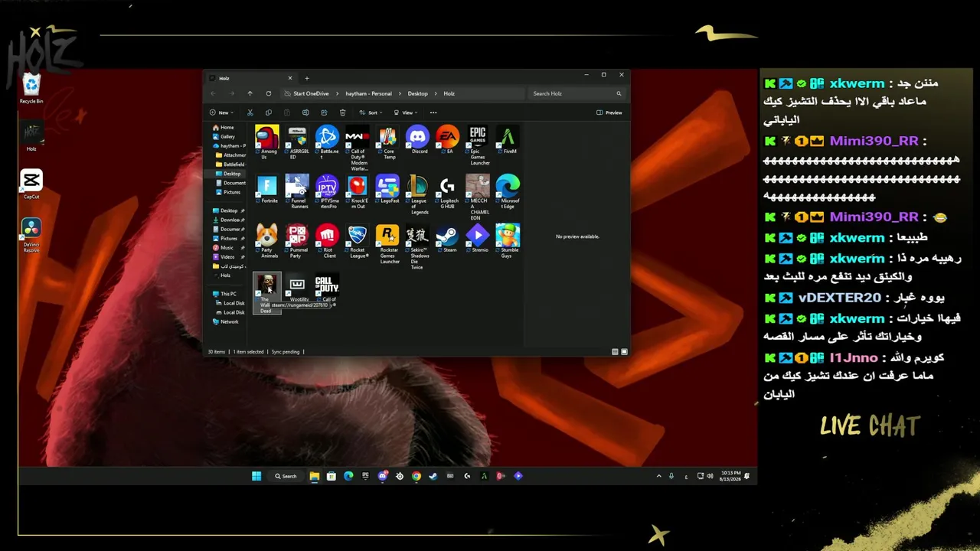Select the MECCHA CHAMELEON shortcut
Image resolution: width=980 pixels, height=551 pixels.
click(x=479, y=197)
